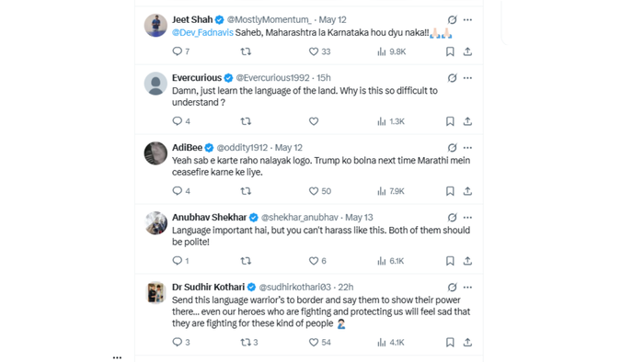Retweet AdiBee's post
644x362 pixels.
point(246,191)
